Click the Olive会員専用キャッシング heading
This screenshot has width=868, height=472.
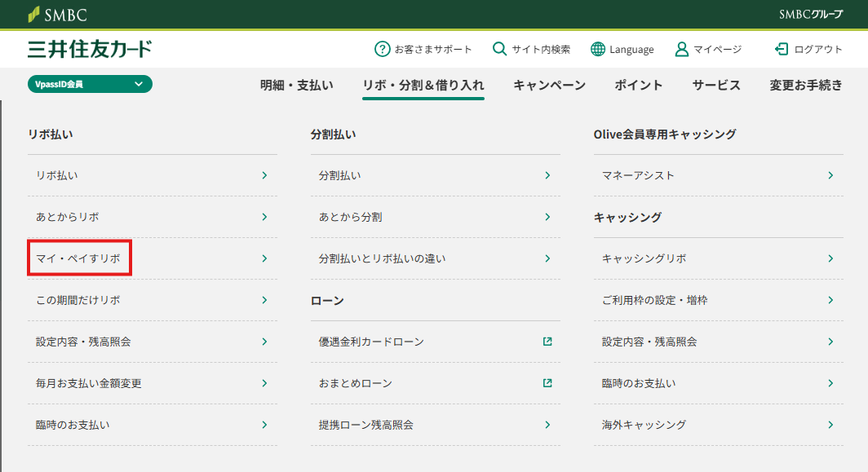(665, 134)
